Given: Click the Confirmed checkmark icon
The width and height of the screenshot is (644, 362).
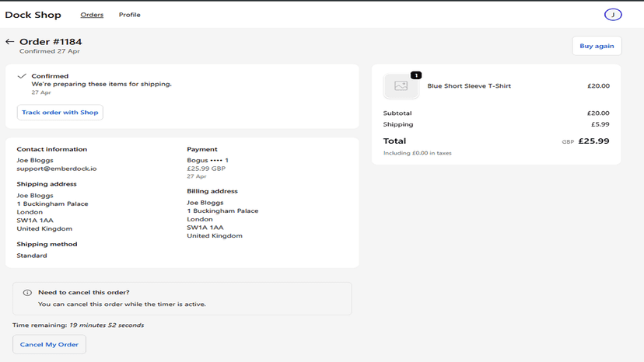Looking at the screenshot, I should click(23, 76).
